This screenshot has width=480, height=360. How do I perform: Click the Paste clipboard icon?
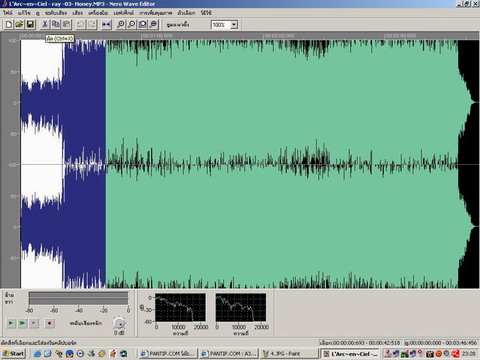pyautogui.click(x=67, y=24)
